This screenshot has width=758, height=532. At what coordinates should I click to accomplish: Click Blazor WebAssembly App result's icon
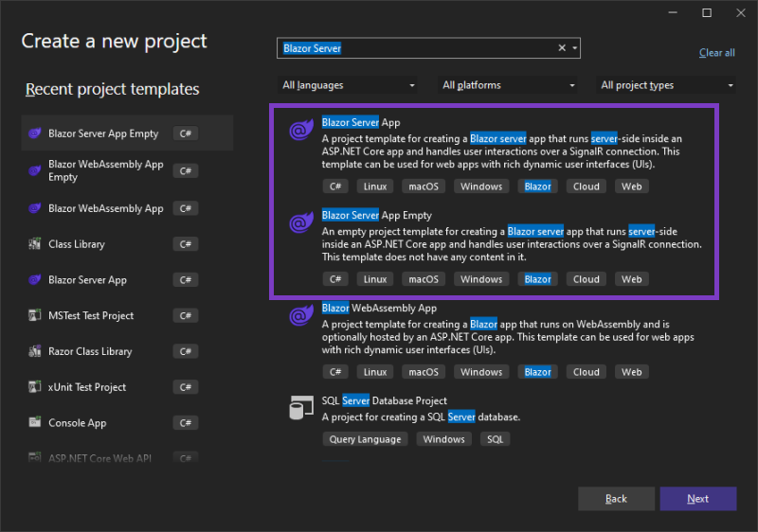point(301,315)
